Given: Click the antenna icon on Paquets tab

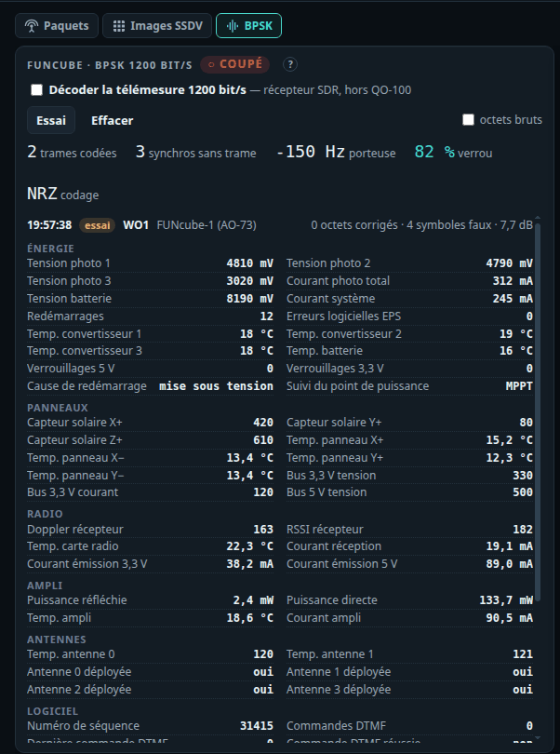Looking at the screenshot, I should [32, 26].
